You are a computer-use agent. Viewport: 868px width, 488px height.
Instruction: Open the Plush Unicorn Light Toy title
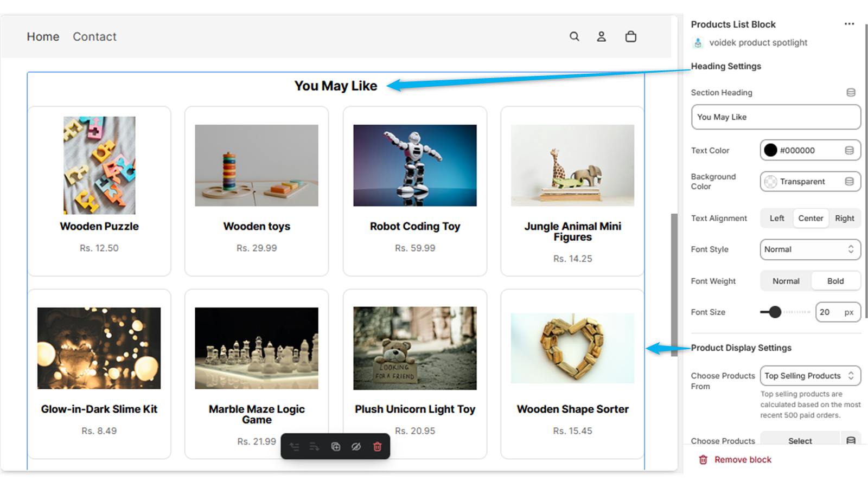(x=415, y=409)
